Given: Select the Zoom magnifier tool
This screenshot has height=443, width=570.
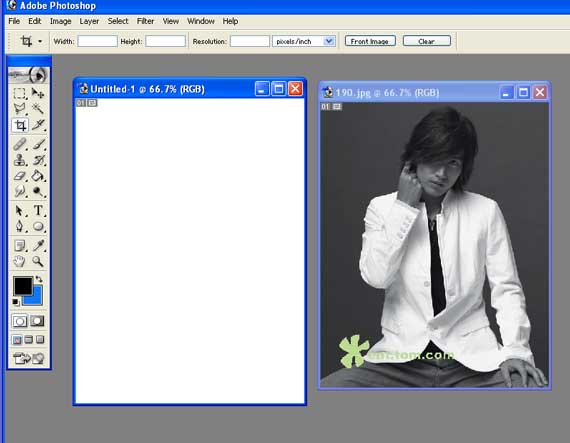Looking at the screenshot, I should click(x=38, y=261).
